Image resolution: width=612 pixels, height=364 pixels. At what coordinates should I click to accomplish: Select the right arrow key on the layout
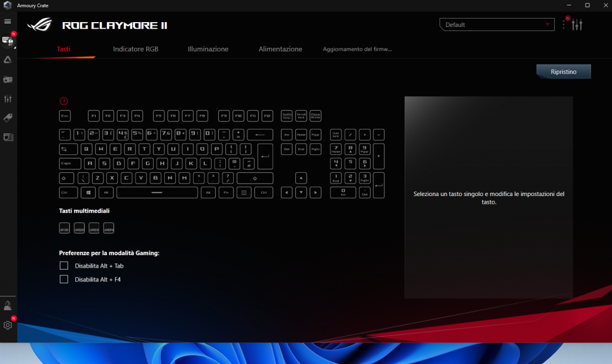[316, 192]
